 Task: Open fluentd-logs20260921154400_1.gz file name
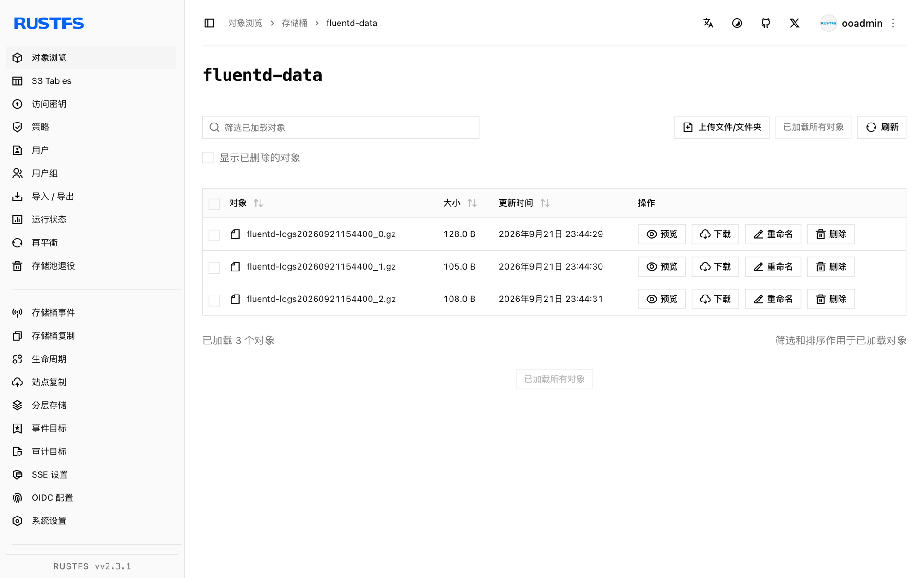[x=321, y=266]
